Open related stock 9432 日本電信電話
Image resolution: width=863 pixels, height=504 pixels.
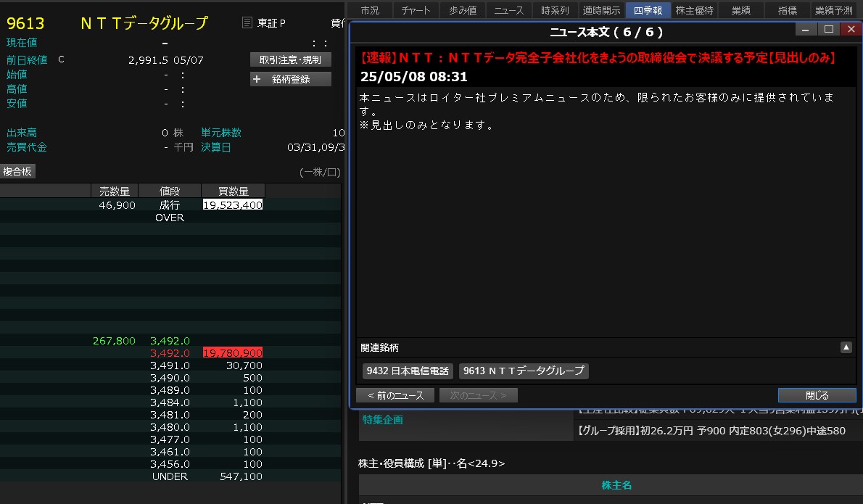click(408, 371)
